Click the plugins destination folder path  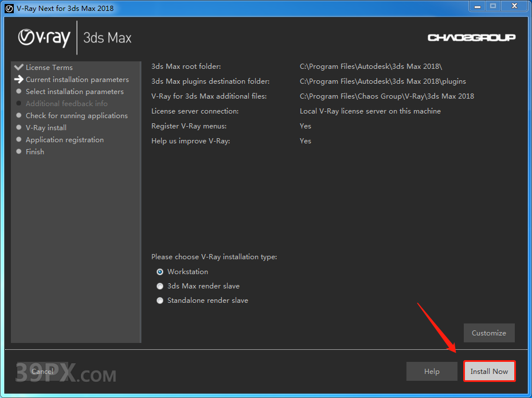[383, 81]
